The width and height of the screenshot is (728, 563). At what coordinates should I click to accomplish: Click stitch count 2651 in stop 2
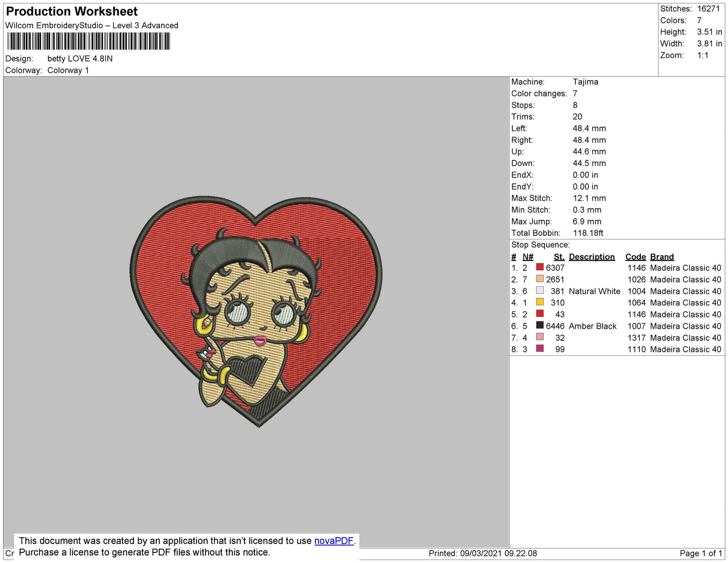click(x=555, y=279)
